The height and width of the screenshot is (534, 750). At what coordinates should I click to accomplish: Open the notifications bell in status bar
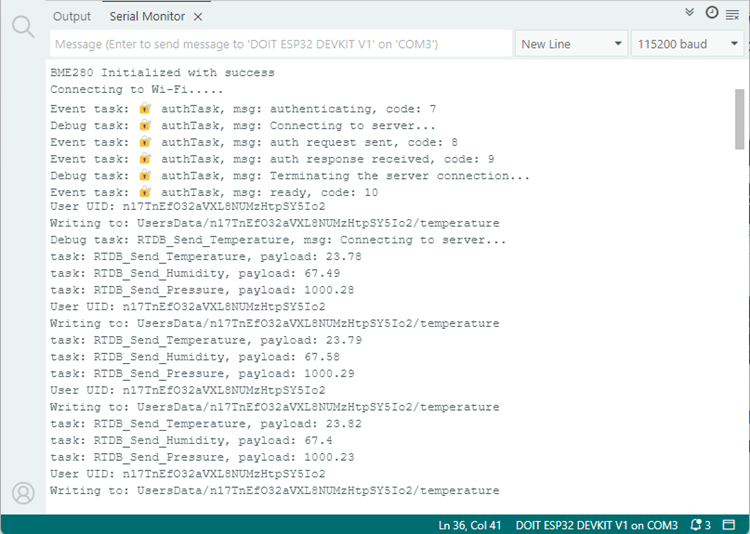tap(697, 525)
